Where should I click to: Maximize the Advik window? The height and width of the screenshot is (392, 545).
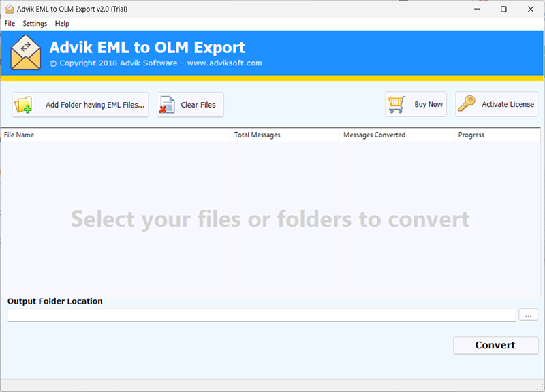(x=503, y=9)
